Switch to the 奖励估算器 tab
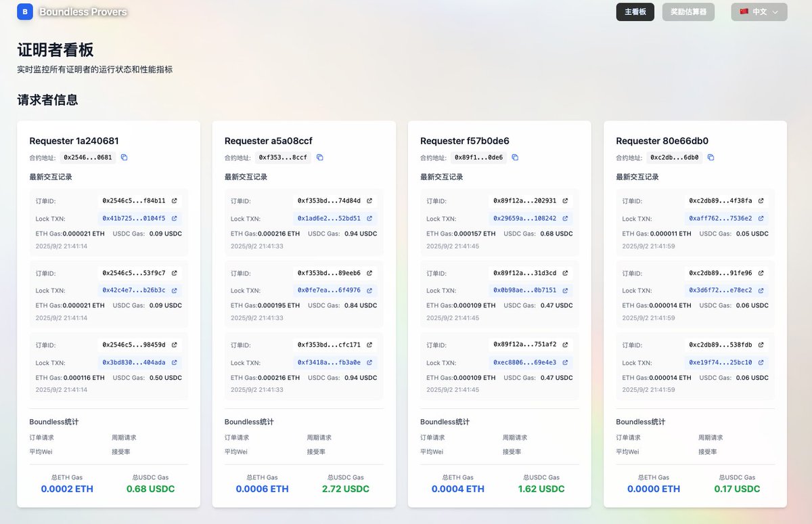 (x=688, y=12)
